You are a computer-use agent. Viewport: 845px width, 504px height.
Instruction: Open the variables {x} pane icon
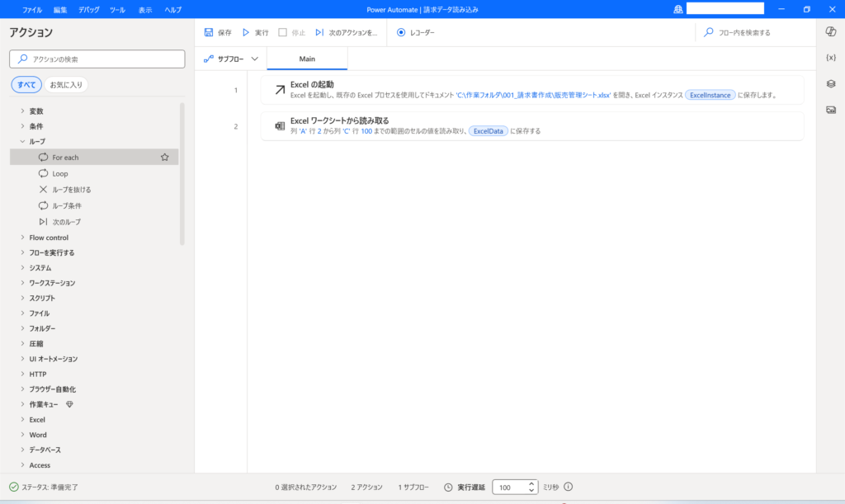click(830, 58)
